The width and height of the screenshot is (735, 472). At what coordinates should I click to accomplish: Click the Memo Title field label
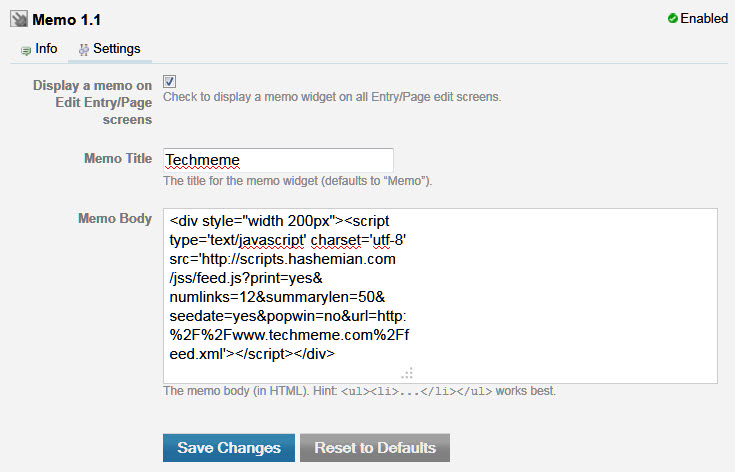119,159
